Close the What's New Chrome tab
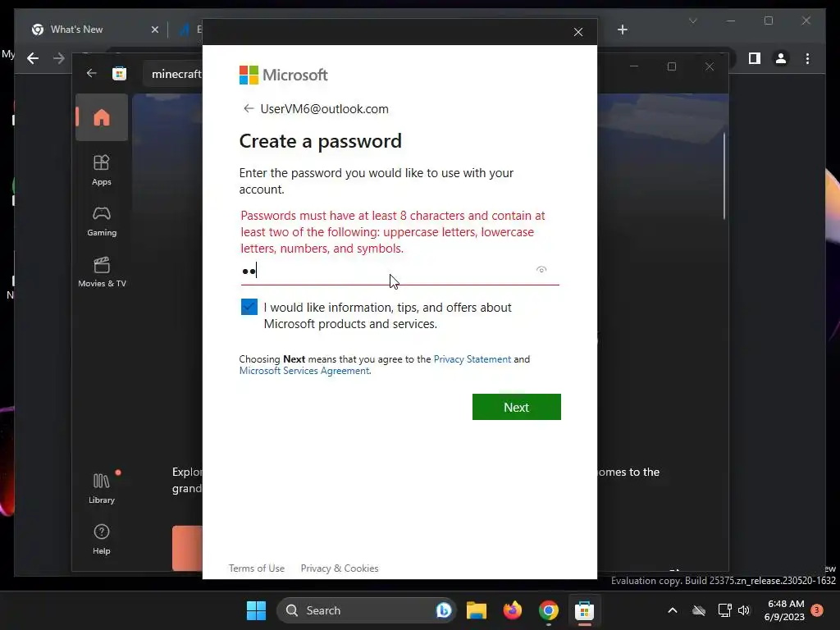Viewport: 840px width, 630px height. click(x=155, y=30)
